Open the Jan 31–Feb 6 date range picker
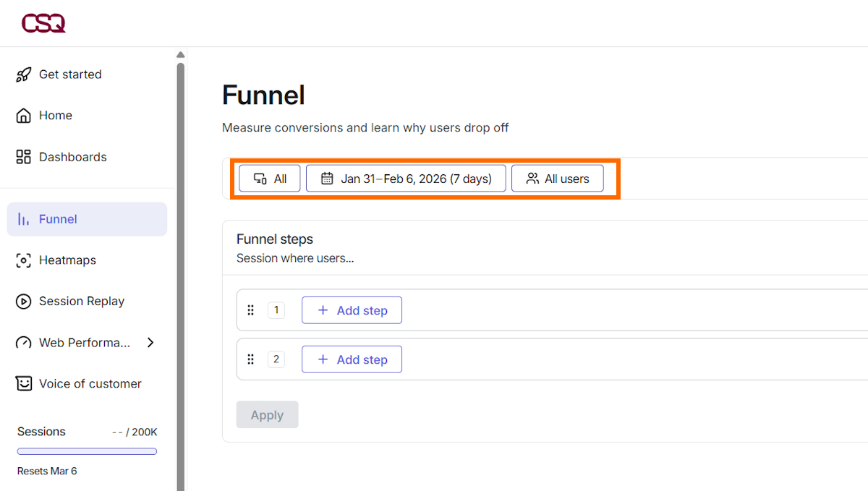 click(x=406, y=178)
